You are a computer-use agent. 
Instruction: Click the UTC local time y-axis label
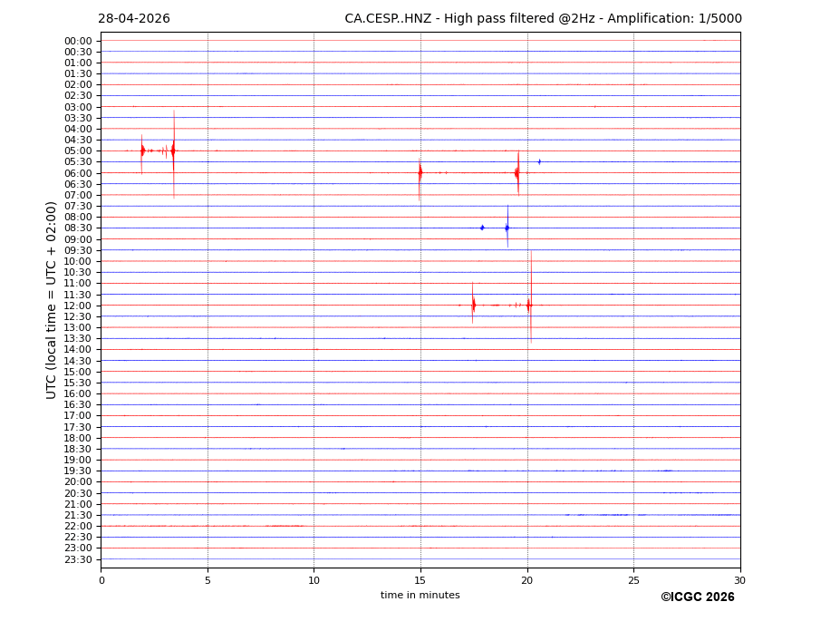(51, 300)
